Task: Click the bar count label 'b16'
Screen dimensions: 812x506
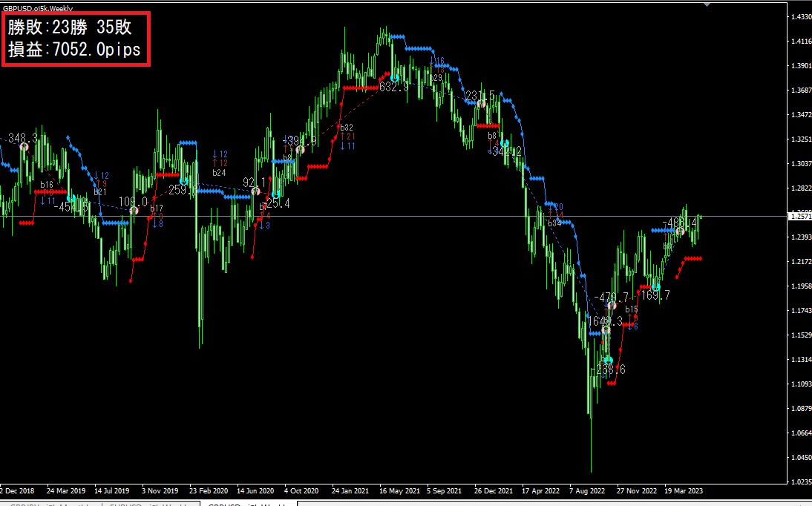Action: pyautogui.click(x=47, y=185)
